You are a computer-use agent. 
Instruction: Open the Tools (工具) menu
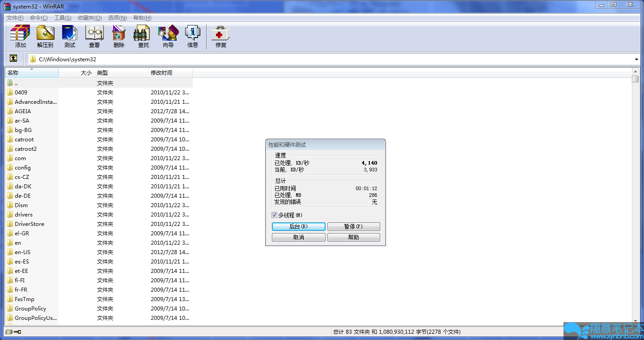(x=63, y=18)
